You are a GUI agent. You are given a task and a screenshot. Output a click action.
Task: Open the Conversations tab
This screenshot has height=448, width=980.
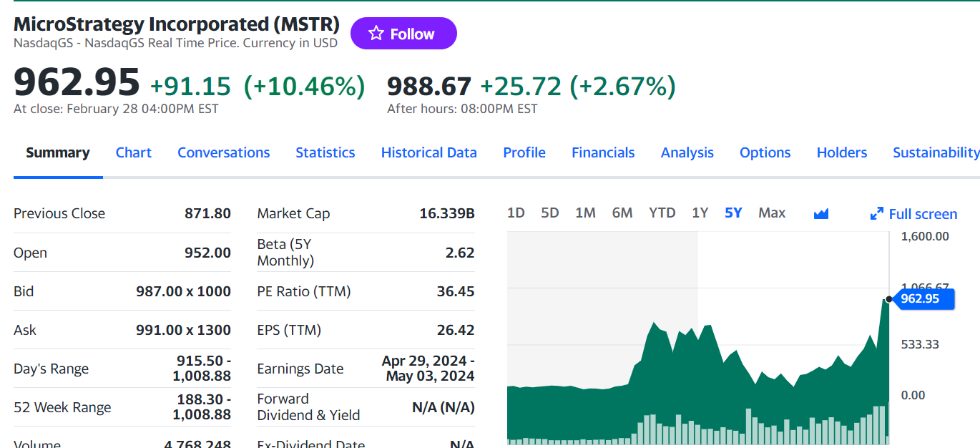pyautogui.click(x=224, y=152)
